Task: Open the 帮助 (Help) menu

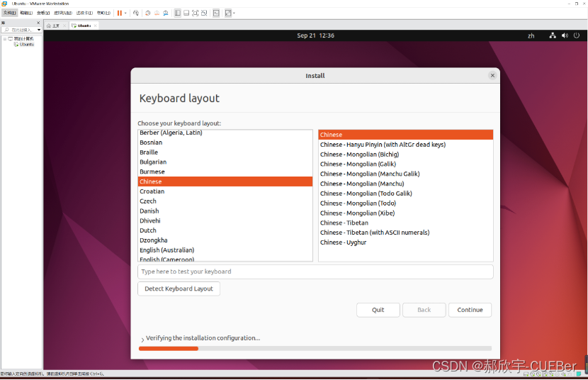Action: point(104,13)
